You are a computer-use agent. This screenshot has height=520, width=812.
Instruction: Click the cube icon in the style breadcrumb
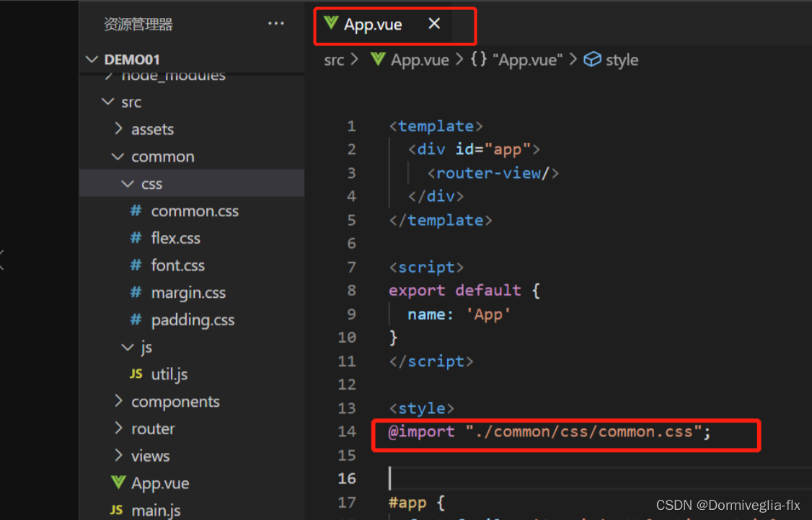[593, 60]
